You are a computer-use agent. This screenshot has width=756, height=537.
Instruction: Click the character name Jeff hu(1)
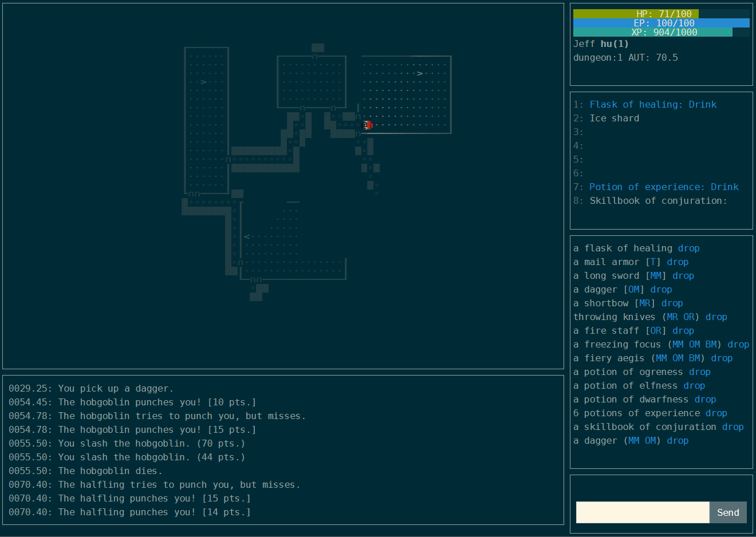[601, 44]
